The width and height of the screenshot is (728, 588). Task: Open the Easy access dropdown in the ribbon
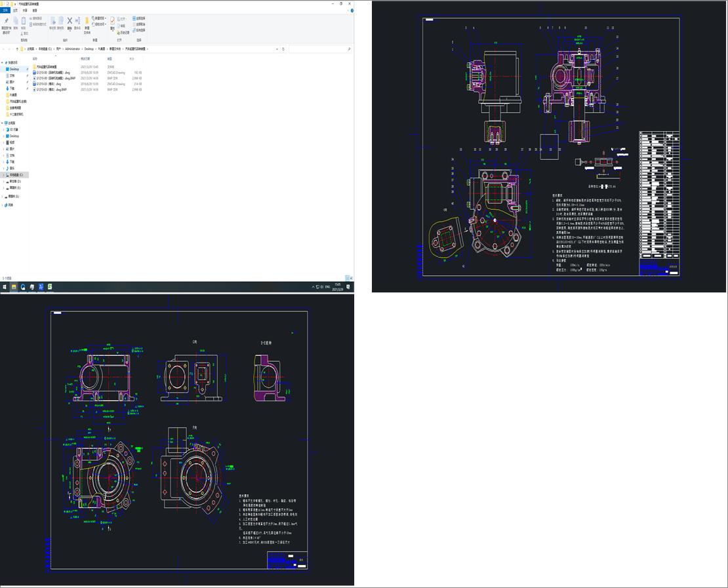pyautogui.click(x=99, y=24)
